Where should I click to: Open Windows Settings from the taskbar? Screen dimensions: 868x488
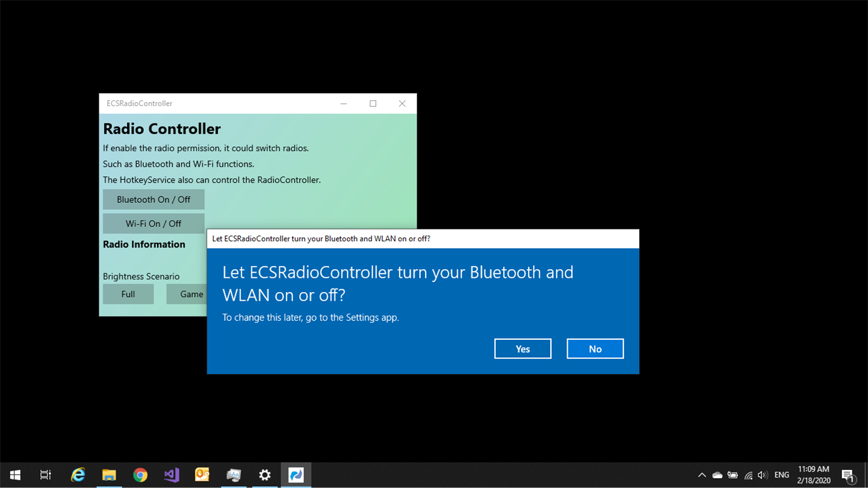264,474
